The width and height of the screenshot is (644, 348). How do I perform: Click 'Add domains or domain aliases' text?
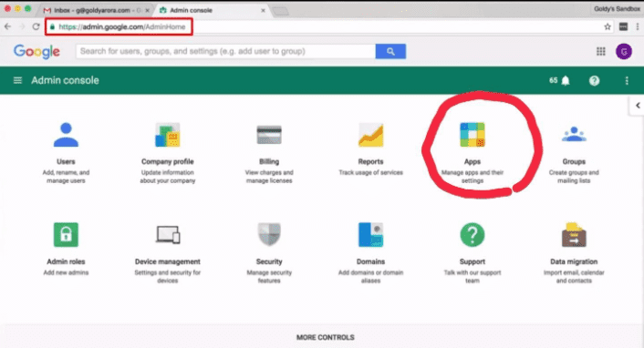[x=370, y=277]
